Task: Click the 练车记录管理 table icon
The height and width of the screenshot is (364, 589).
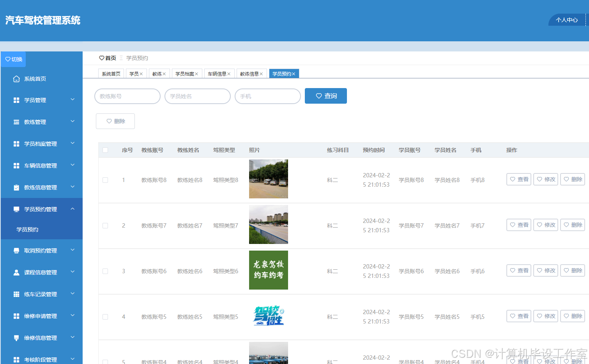Action: (16, 294)
